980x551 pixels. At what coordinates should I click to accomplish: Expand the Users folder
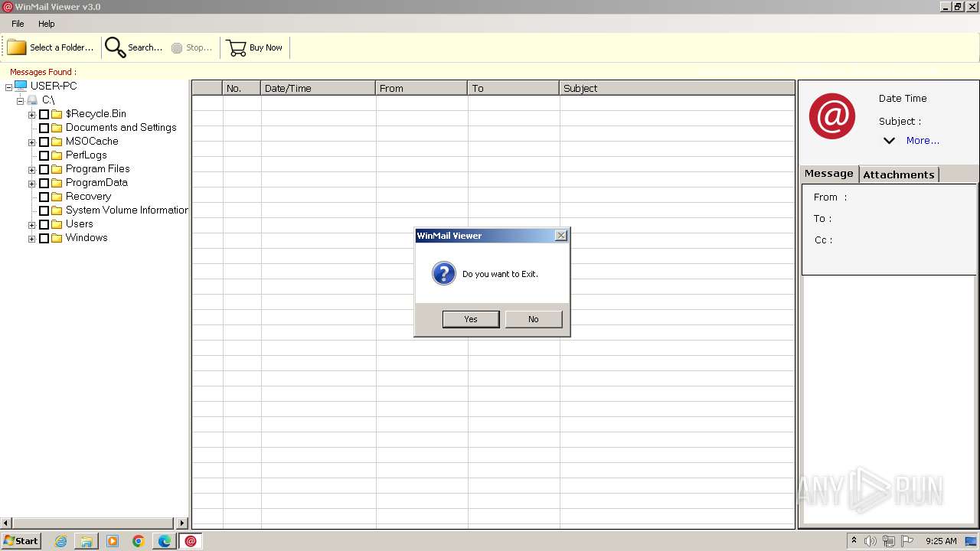tap(31, 225)
